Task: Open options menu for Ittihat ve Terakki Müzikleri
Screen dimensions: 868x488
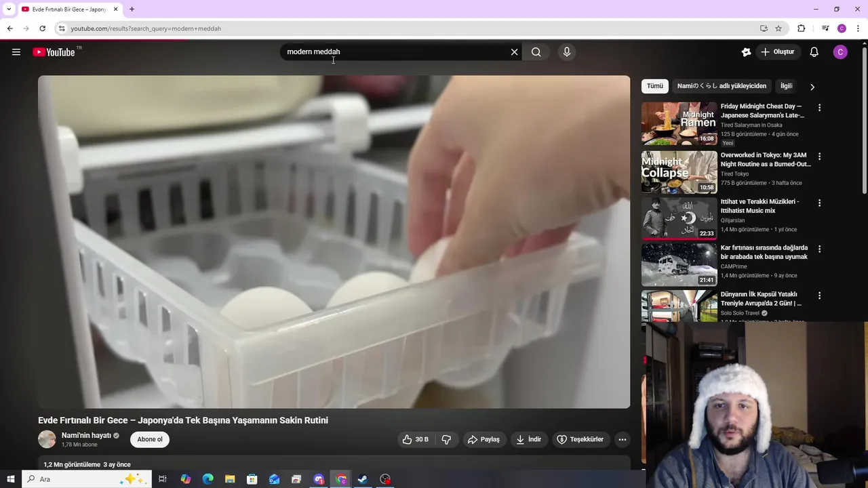Action: (x=819, y=203)
